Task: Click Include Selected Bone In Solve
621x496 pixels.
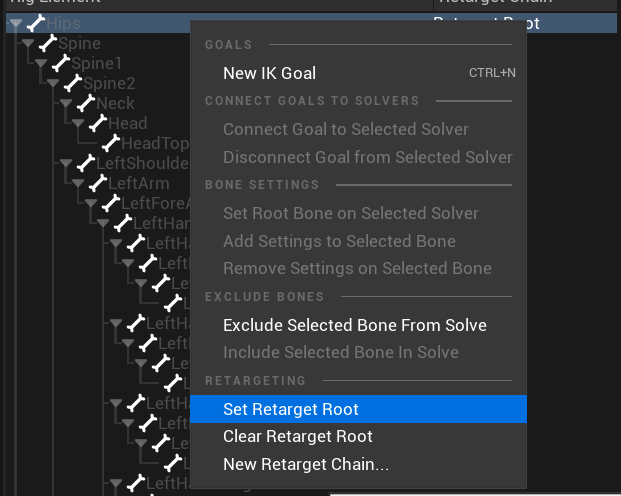Action: pos(358,352)
